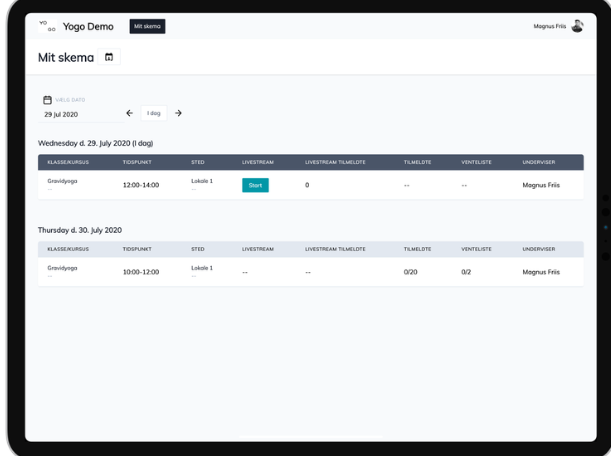
Task: Open the Magnus Friis user name menu
Action: click(x=549, y=26)
